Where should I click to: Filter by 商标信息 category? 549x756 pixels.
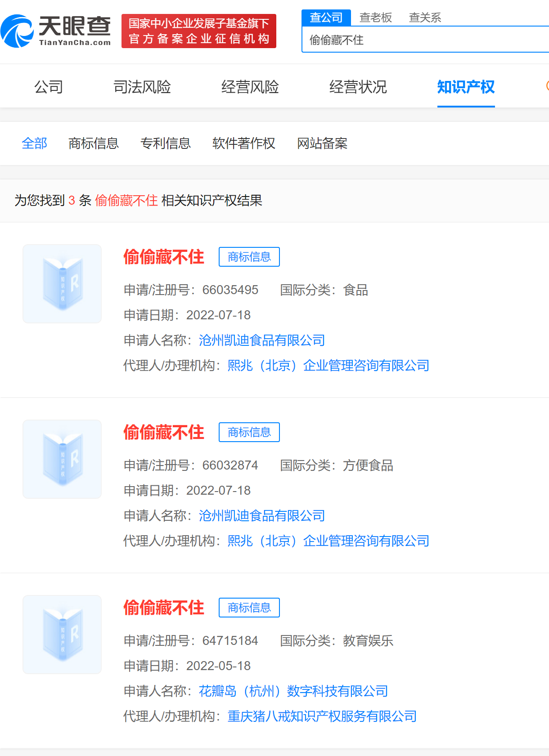tap(93, 143)
